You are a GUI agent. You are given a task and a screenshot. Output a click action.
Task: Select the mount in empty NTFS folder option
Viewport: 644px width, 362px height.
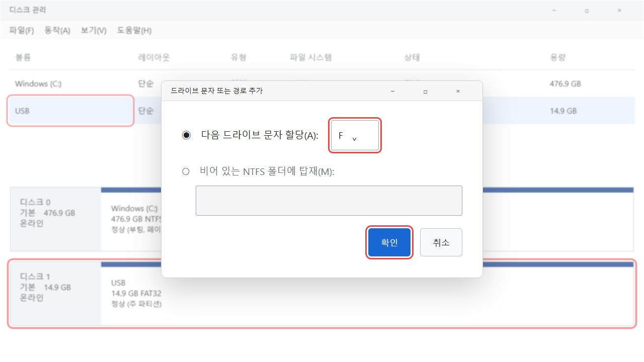point(186,171)
